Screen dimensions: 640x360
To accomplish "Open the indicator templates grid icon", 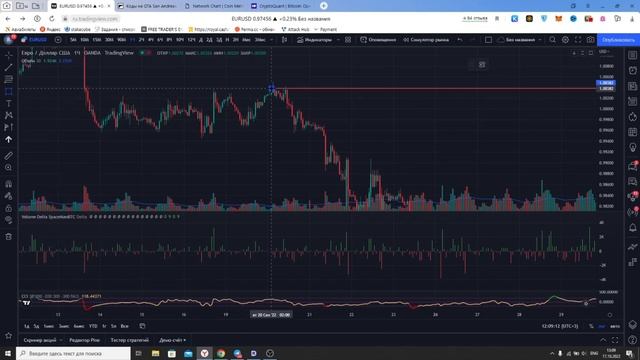I will (x=348, y=40).
